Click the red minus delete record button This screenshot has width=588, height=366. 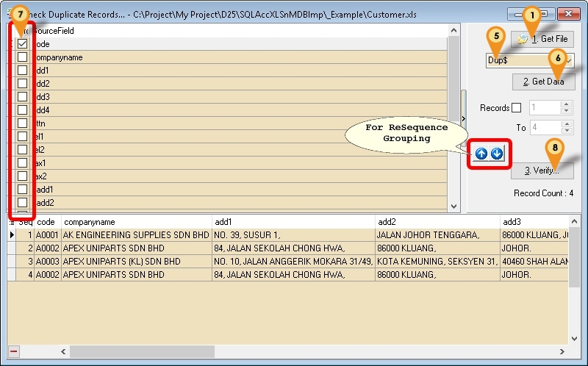pos(13,352)
